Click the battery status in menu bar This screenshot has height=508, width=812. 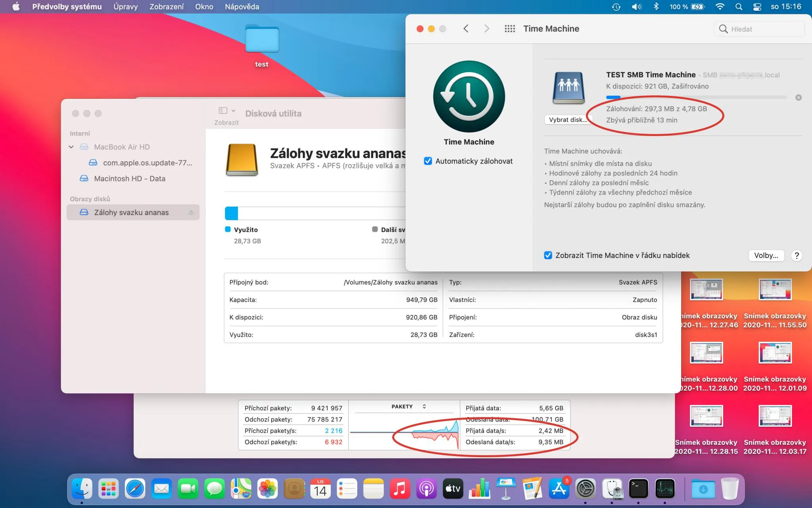pyautogui.click(x=687, y=7)
